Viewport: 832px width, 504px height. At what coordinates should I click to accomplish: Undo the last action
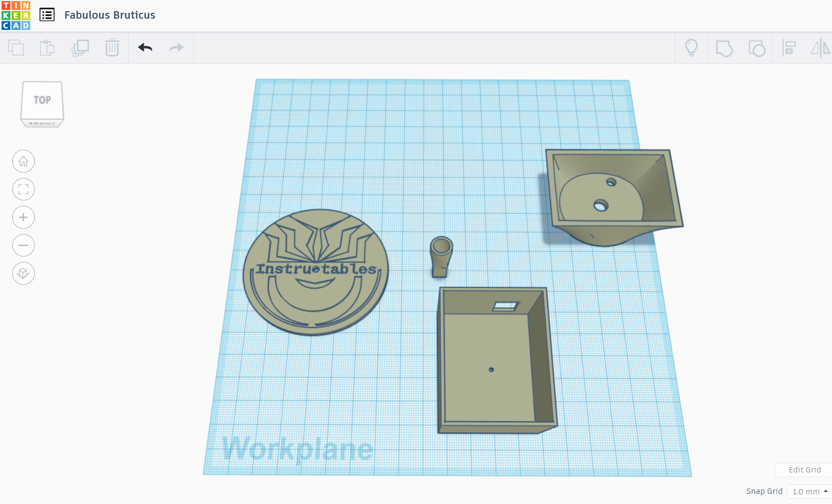pyautogui.click(x=145, y=48)
